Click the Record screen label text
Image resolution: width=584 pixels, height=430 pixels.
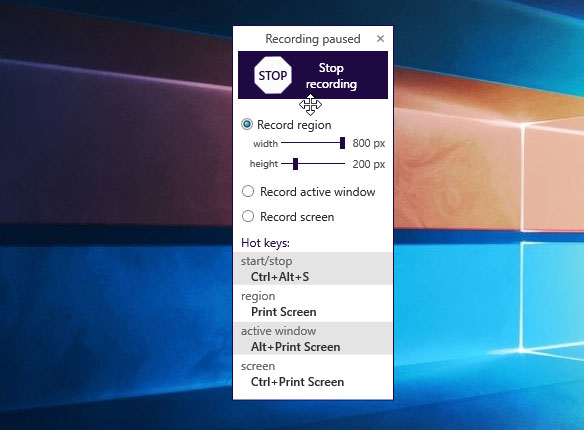pos(297,217)
